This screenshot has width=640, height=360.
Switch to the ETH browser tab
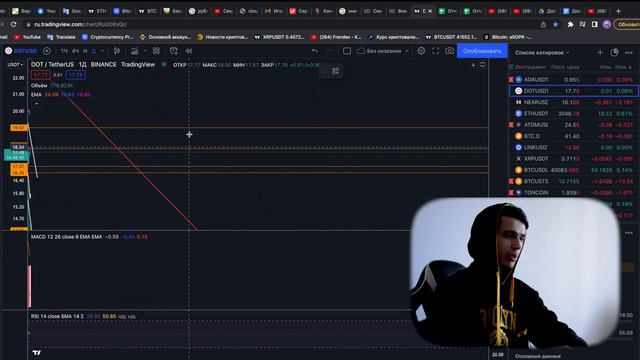tap(97, 11)
